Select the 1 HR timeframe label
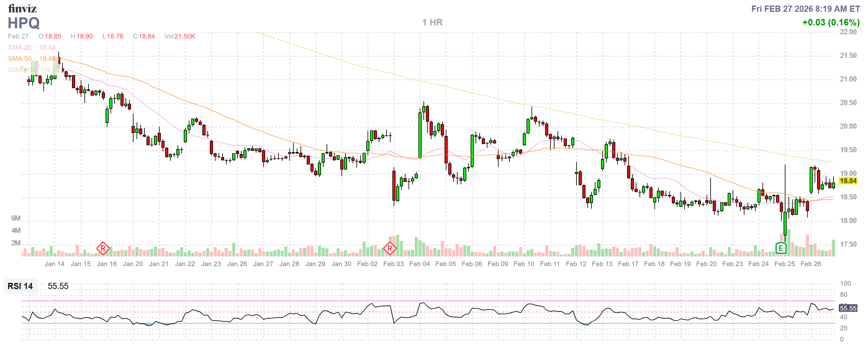Image resolution: width=868 pixels, height=349 pixels. [x=432, y=22]
